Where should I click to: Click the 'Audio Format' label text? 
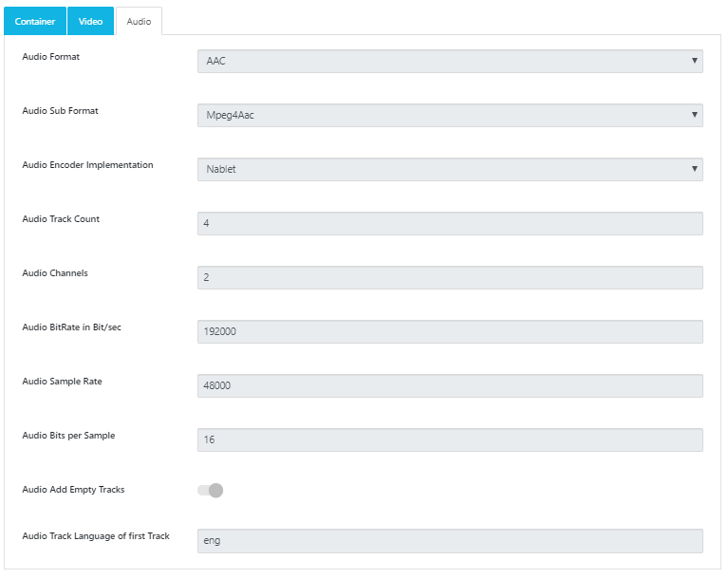[51, 57]
